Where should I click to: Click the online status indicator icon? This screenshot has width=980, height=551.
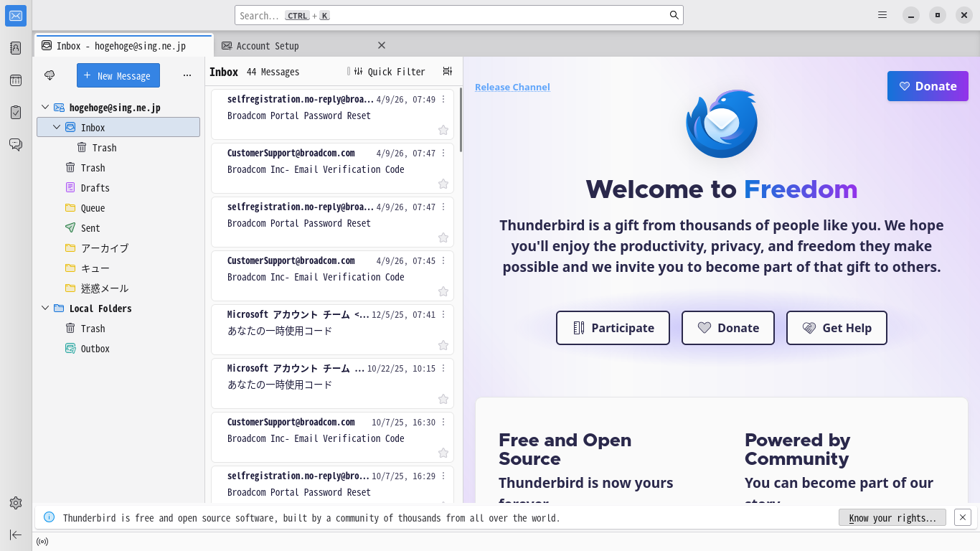tap(42, 542)
